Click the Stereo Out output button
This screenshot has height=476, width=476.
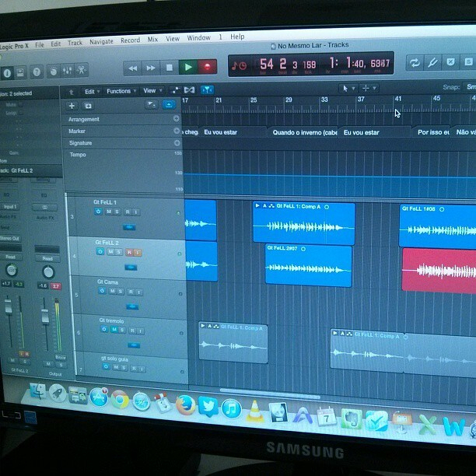click(x=10, y=238)
